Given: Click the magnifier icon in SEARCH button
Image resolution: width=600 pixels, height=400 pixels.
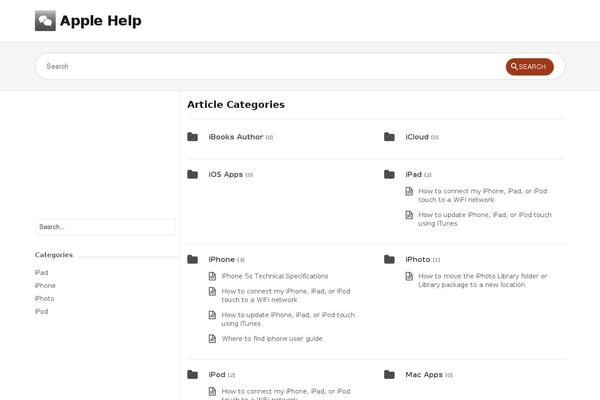Looking at the screenshot, I should 514,67.
